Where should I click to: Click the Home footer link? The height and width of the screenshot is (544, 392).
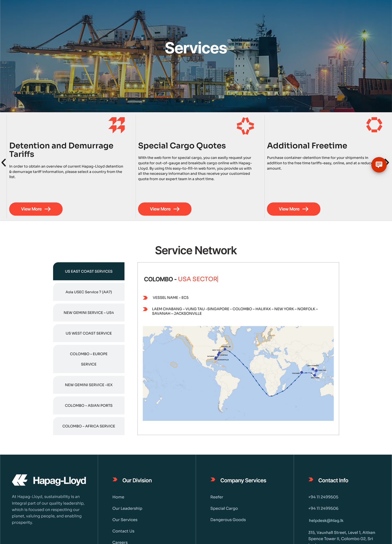118,497
